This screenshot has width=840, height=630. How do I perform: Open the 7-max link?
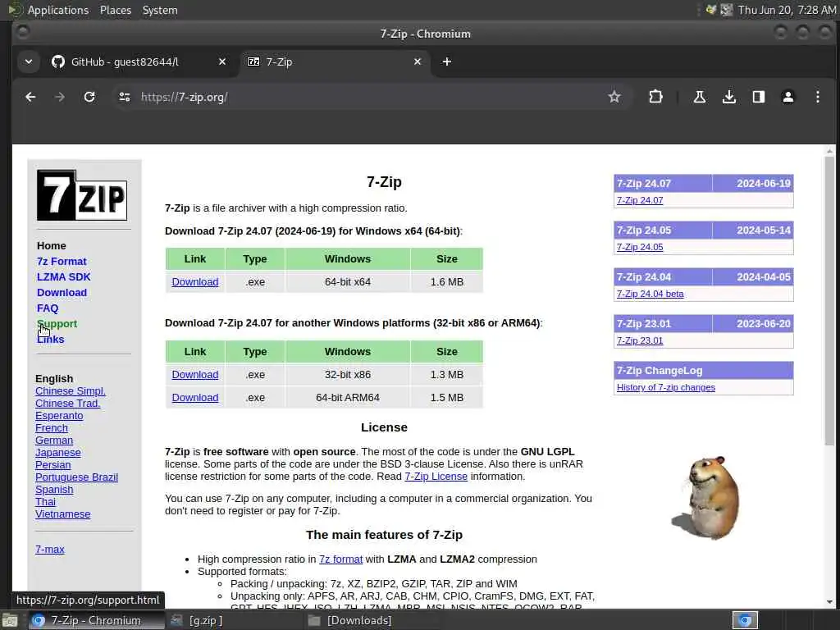coord(50,549)
